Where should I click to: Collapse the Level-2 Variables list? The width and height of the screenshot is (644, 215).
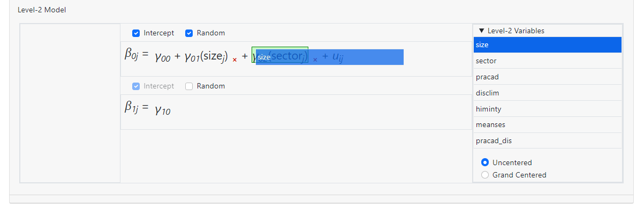click(x=482, y=31)
